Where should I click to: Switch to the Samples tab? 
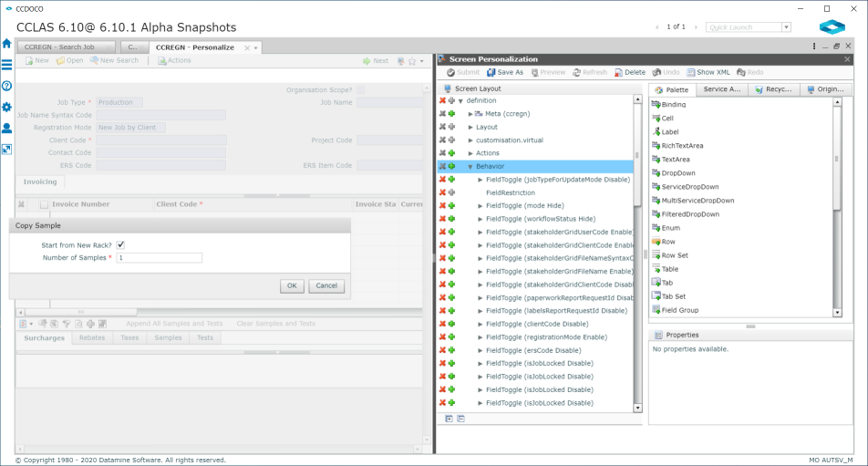pyautogui.click(x=168, y=337)
